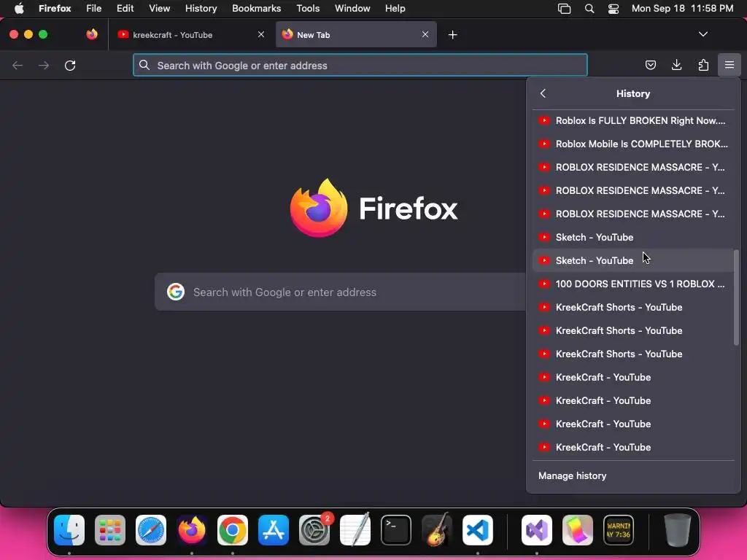Launch Safari from the Dock
Screen dimensions: 747x560
click(x=151, y=530)
